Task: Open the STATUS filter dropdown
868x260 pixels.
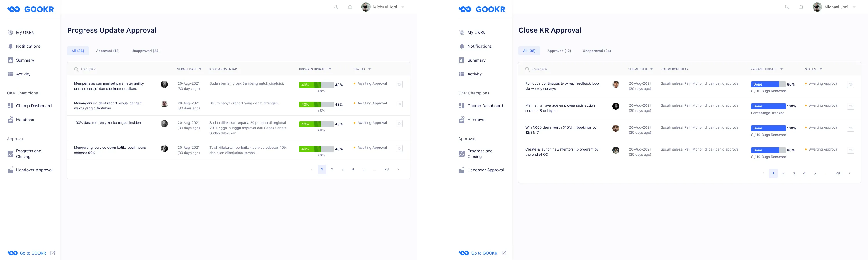Action: (x=369, y=69)
